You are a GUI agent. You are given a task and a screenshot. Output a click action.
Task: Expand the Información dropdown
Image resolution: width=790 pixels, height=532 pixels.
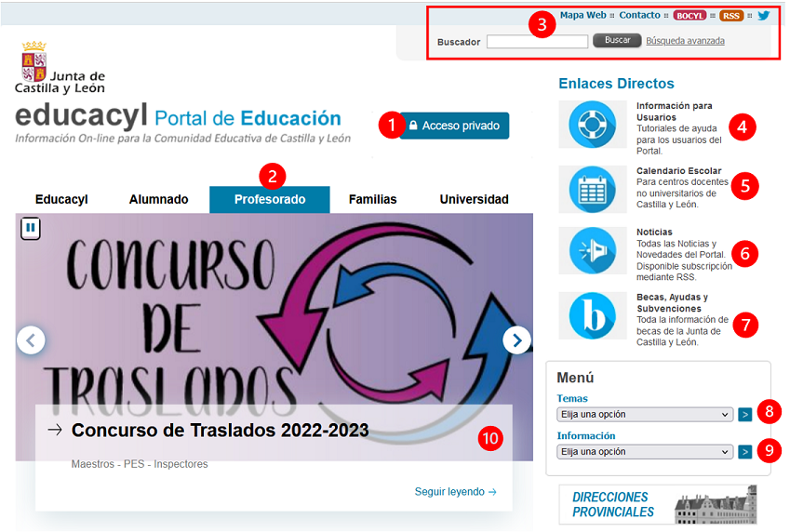click(645, 452)
